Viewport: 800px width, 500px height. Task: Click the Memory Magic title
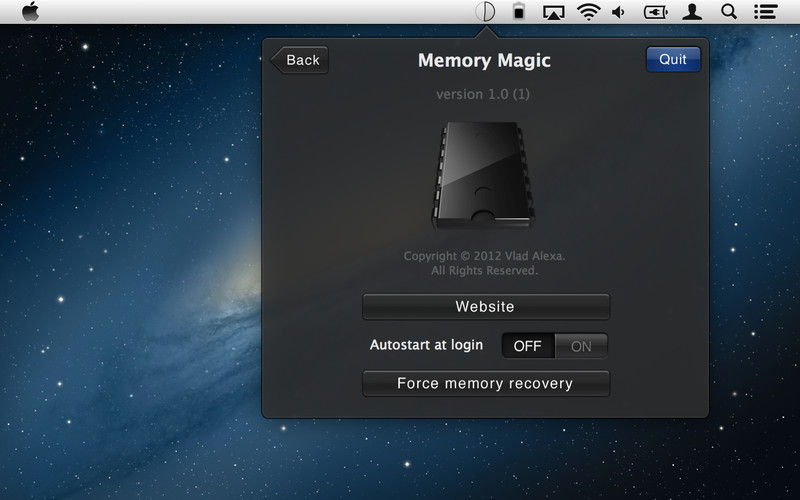[x=484, y=61]
